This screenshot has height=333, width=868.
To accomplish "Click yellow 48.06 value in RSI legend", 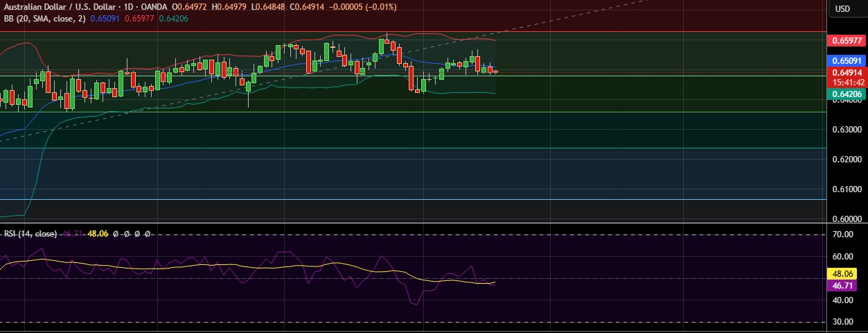I will coord(96,234).
